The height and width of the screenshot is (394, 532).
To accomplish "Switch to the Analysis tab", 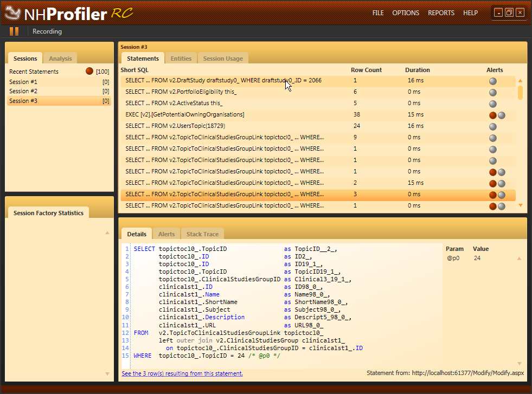I will tap(60, 59).
